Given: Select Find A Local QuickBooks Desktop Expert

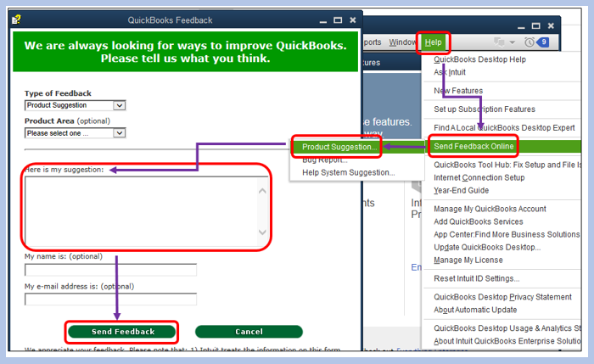Looking at the screenshot, I should pos(504,128).
